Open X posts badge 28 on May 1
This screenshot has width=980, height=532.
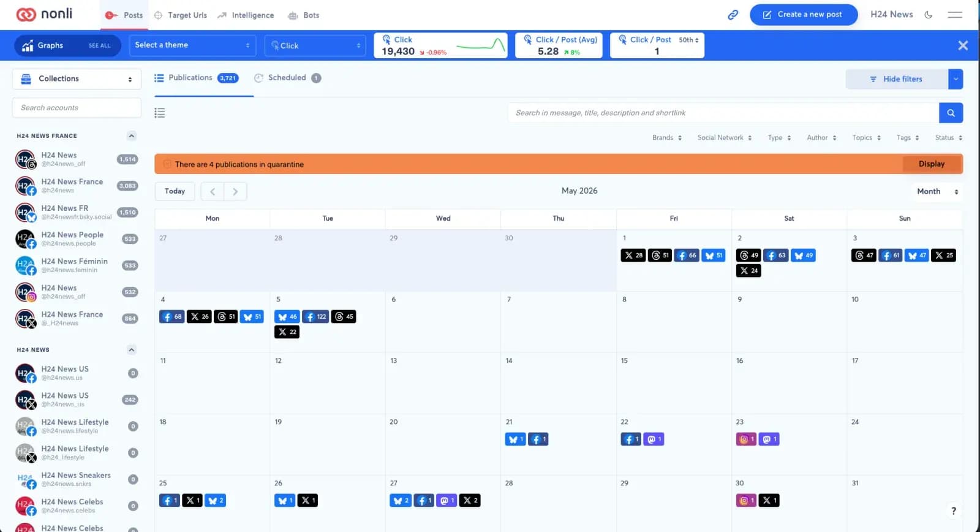(633, 256)
